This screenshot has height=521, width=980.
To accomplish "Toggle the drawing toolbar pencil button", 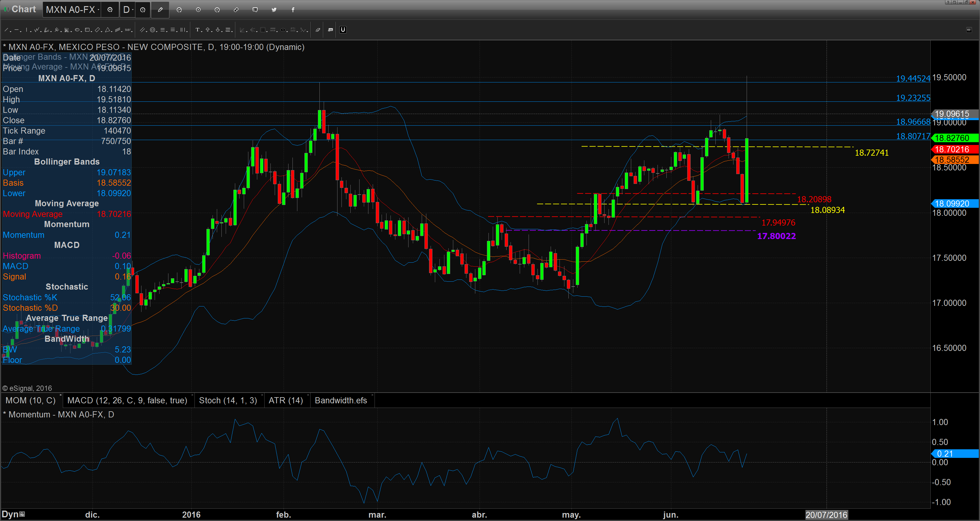I will tap(160, 10).
